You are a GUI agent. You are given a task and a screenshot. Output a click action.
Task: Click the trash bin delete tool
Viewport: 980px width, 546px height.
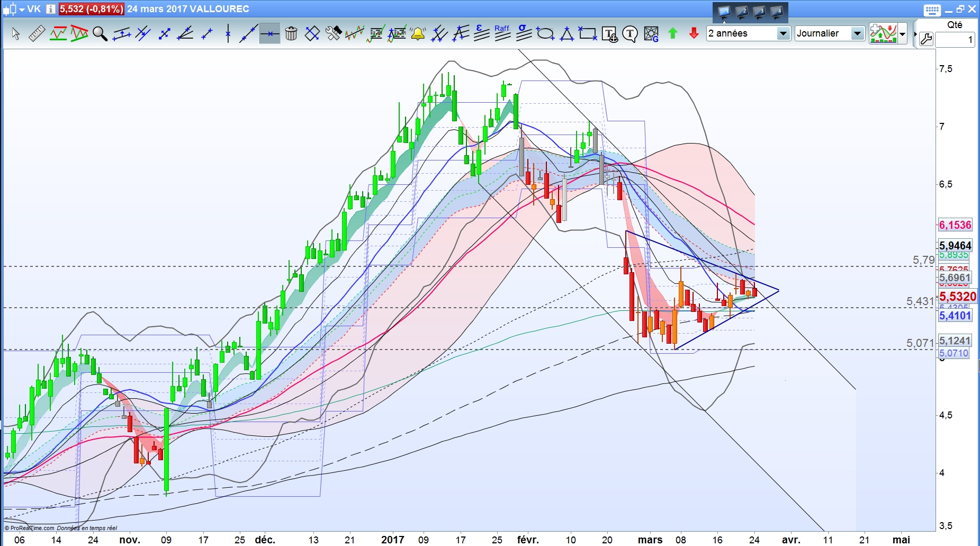[x=291, y=34]
